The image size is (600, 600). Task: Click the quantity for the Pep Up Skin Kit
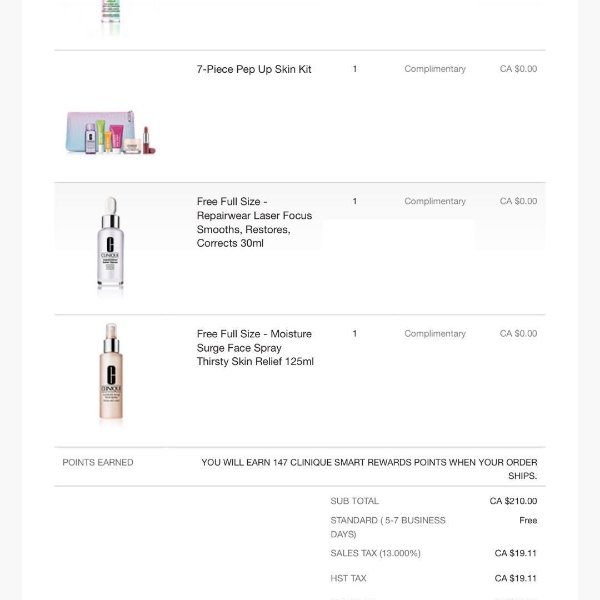point(355,69)
